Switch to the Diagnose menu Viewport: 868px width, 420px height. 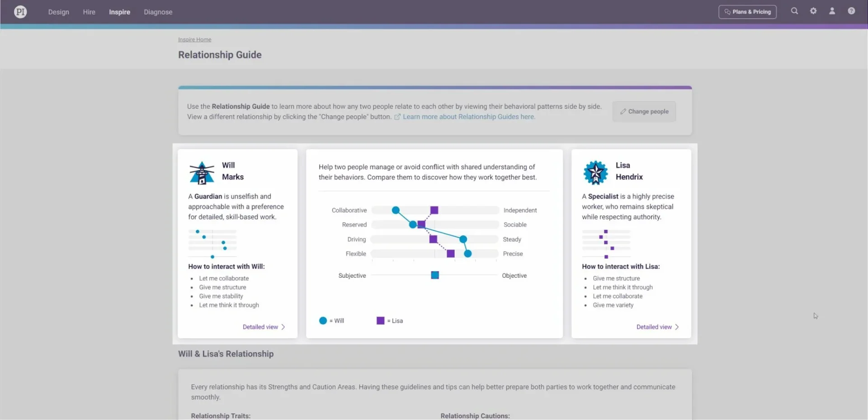tap(158, 12)
